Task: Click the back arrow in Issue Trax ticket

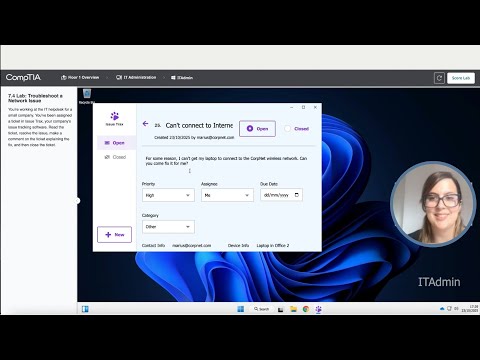Action: [x=145, y=124]
